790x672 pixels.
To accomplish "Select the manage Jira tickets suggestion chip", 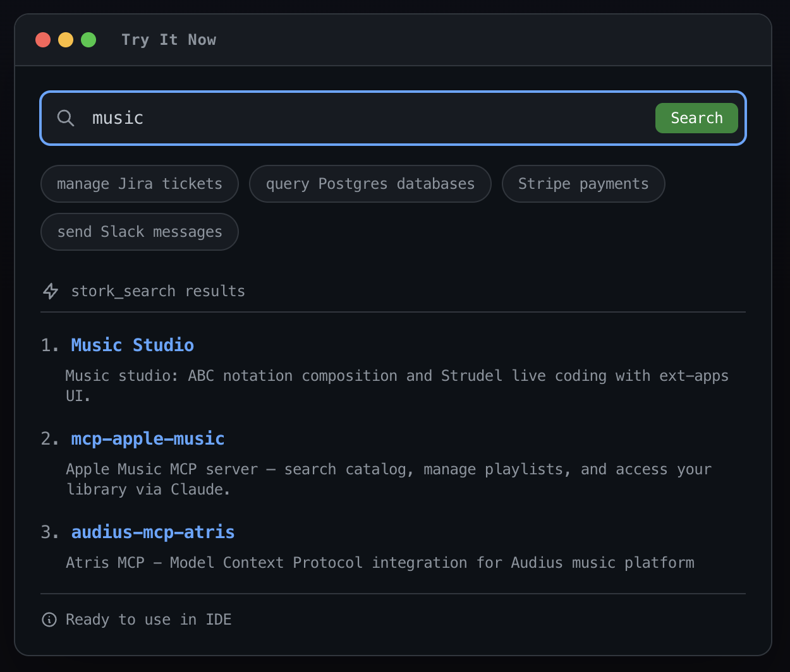I will click(x=139, y=184).
